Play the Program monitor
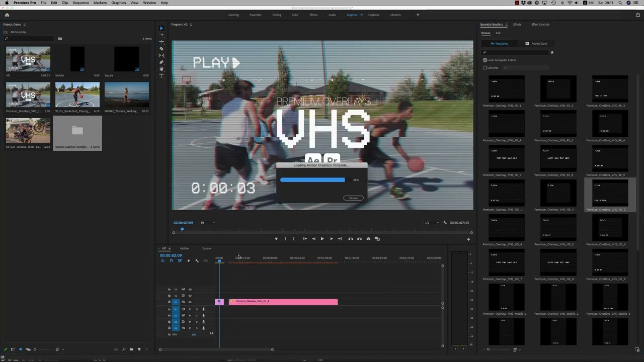The height and width of the screenshot is (362, 644). coord(323,239)
